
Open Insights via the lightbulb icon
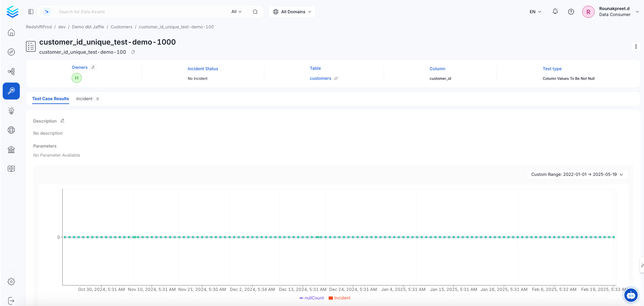pos(11,110)
